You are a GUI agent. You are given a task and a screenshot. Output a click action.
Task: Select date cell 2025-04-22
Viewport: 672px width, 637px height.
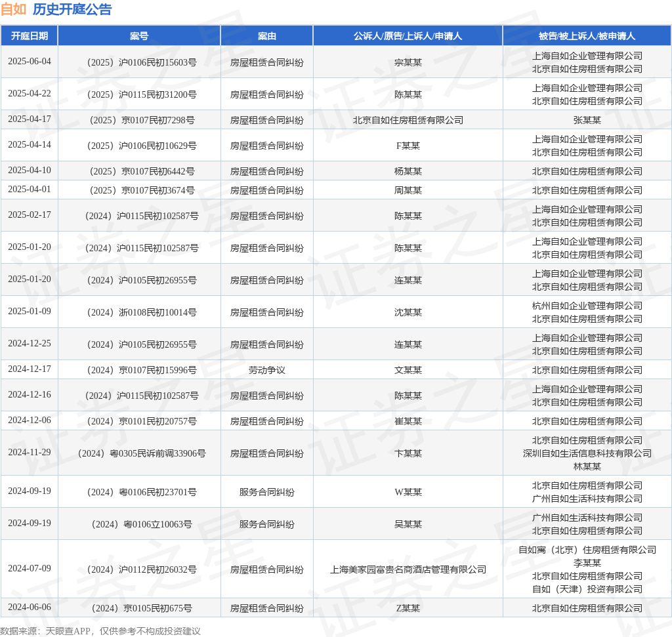pos(29,94)
